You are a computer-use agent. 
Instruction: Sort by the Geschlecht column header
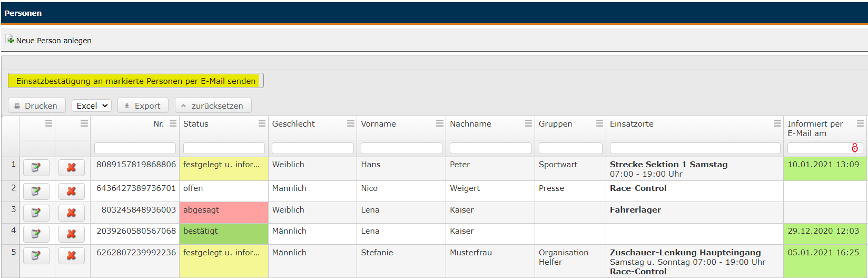pyautogui.click(x=293, y=123)
